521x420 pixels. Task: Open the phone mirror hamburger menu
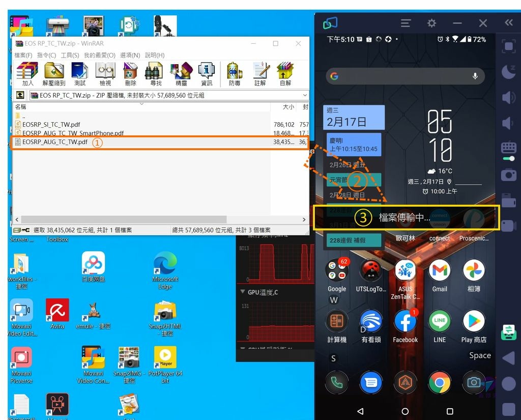pyautogui.click(x=406, y=23)
